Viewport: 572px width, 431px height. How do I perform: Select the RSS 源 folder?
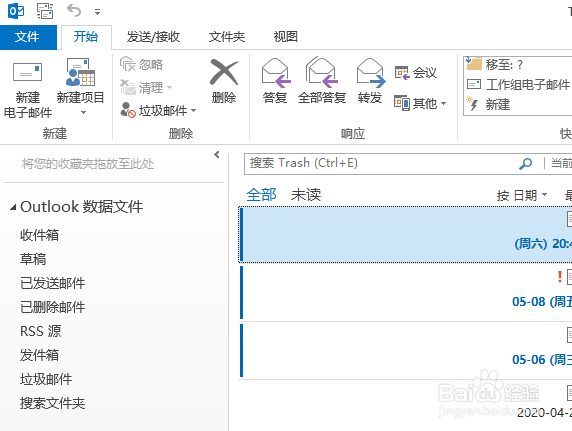(40, 331)
